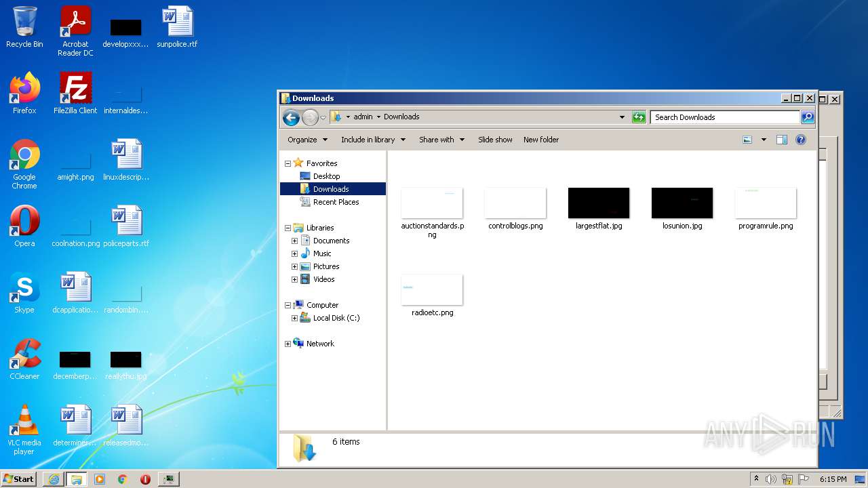868x488 pixels.
Task: Select Videos library in sidebar
Action: coord(323,279)
